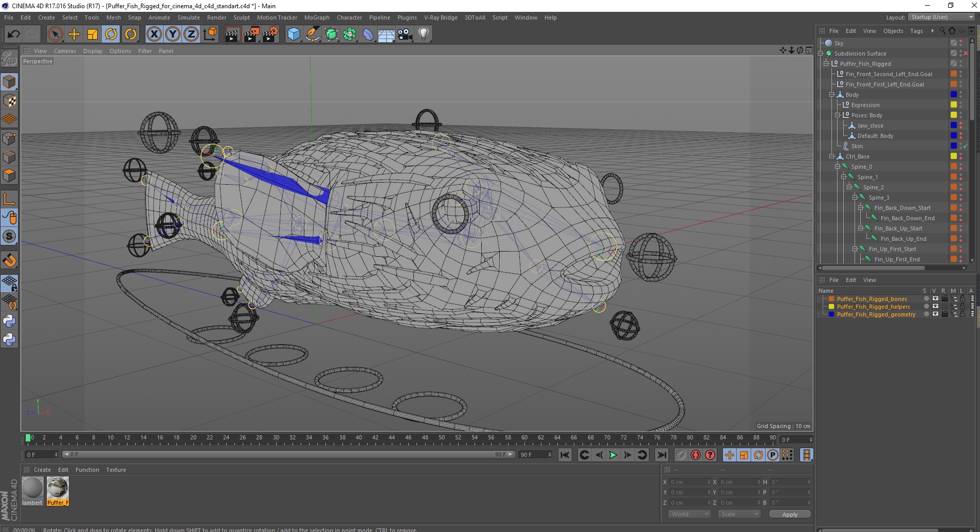Toggle visibility of Puffer_Fish_Rigged_geometry layer
Image resolution: width=980 pixels, height=532 pixels.
coord(935,314)
